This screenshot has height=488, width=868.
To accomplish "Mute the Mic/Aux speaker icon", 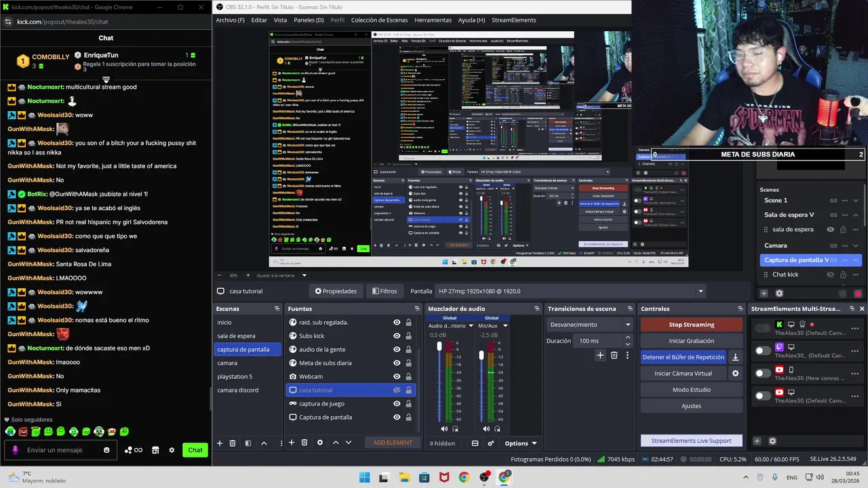I will coord(486,428).
